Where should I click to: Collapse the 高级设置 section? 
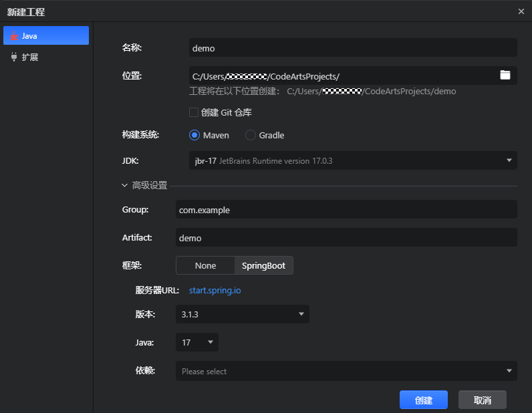pos(125,185)
